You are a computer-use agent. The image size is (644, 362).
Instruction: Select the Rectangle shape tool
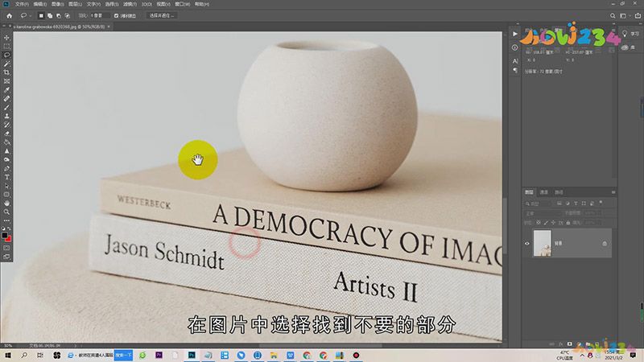(x=6, y=195)
